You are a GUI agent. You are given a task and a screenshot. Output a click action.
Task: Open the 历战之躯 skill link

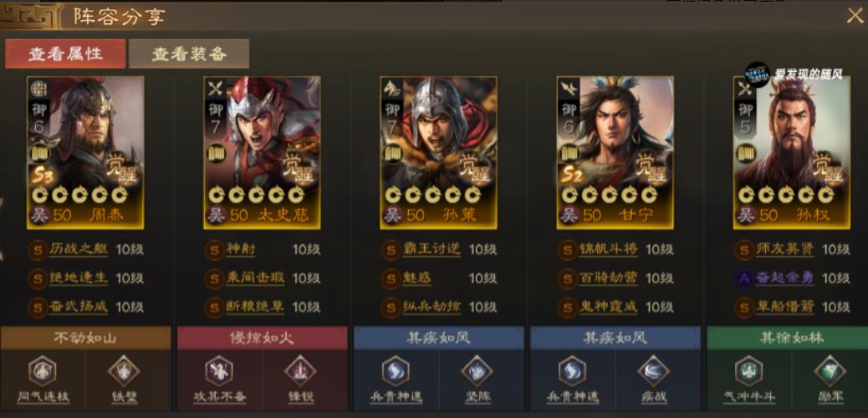[78, 249]
